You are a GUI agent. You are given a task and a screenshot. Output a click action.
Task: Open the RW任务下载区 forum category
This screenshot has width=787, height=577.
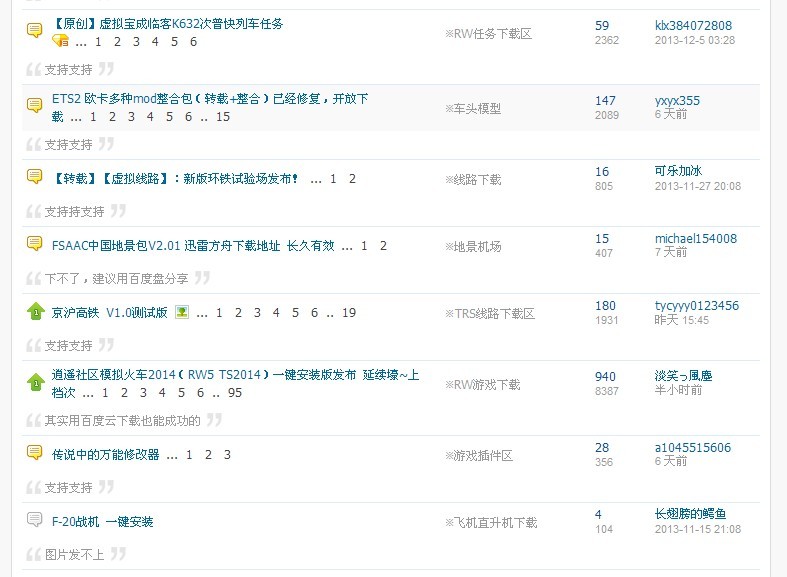(492, 33)
